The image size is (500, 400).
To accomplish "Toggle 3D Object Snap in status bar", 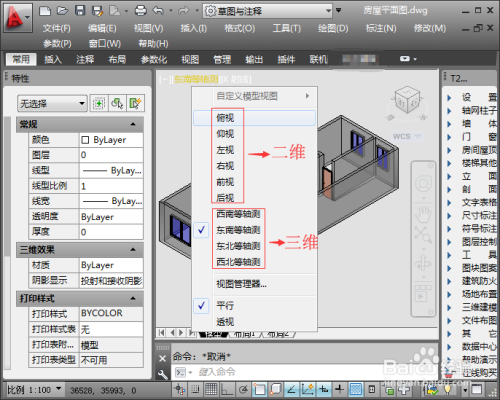I will pos(275,389).
